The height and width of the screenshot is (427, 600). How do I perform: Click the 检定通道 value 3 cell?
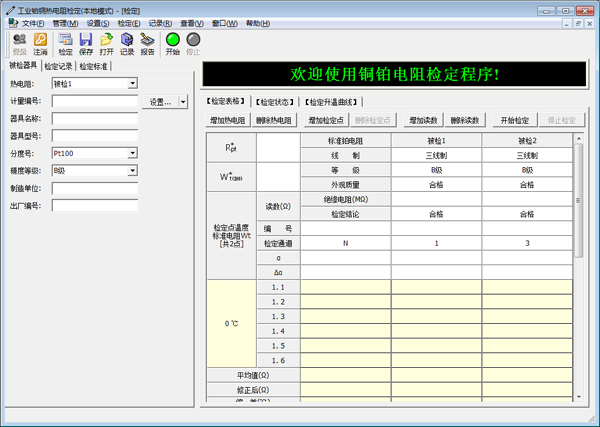point(527,243)
